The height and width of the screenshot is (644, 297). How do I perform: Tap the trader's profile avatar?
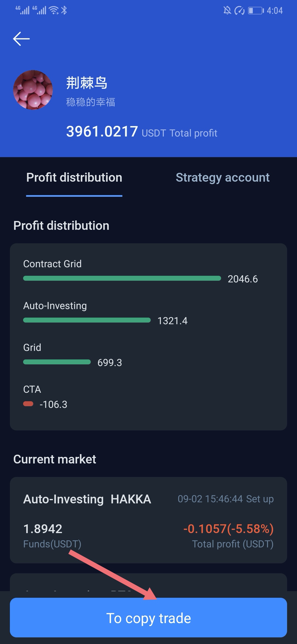33,90
